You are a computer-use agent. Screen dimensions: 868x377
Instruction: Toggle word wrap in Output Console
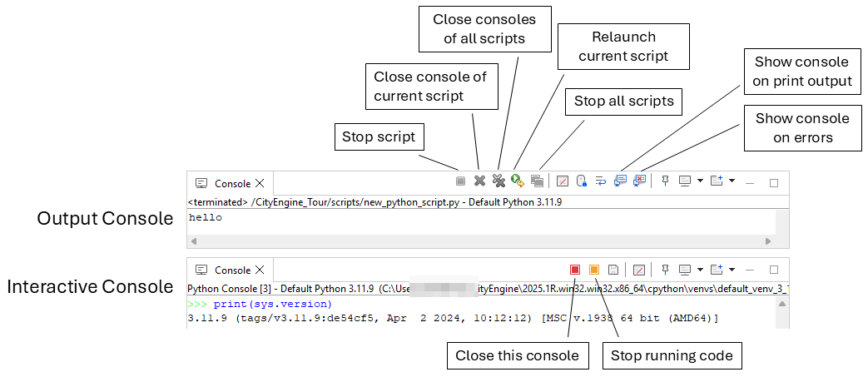point(600,181)
